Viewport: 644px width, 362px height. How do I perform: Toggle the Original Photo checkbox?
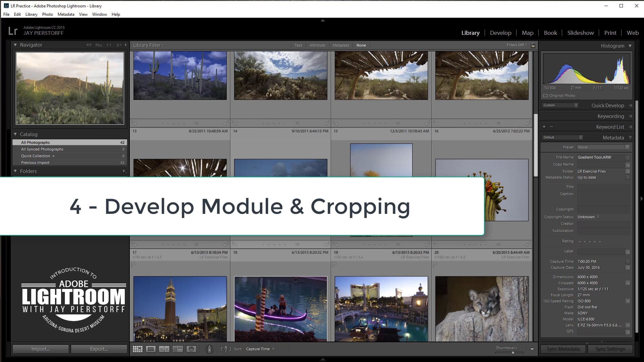click(x=545, y=96)
